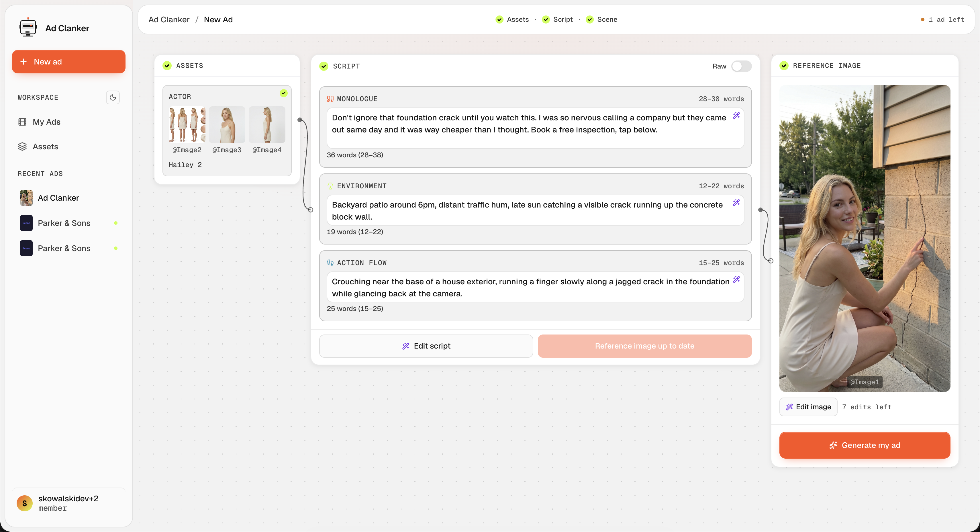Click the Script input connector node

[x=310, y=210]
